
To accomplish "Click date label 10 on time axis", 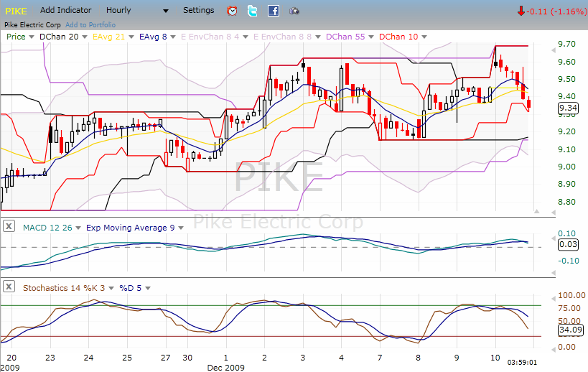I will tap(495, 358).
